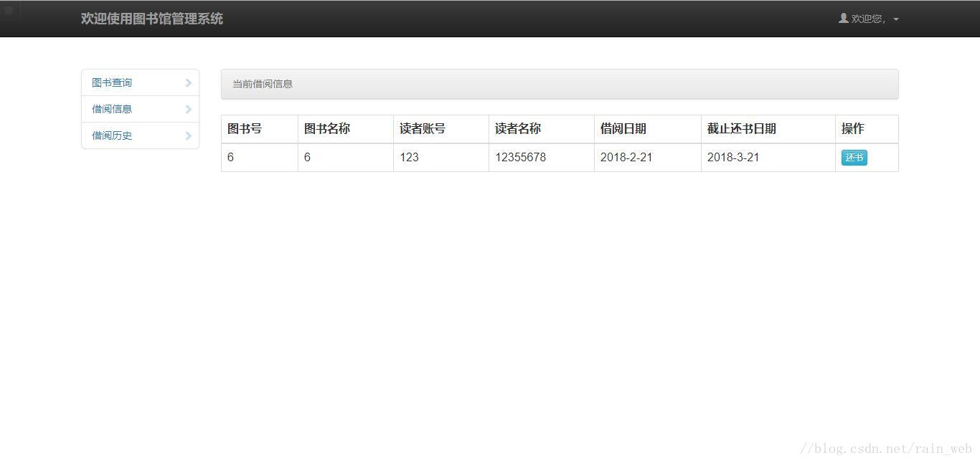Click borrow date cell 2018-2-21
This screenshot has width=980, height=463.
[x=648, y=158]
